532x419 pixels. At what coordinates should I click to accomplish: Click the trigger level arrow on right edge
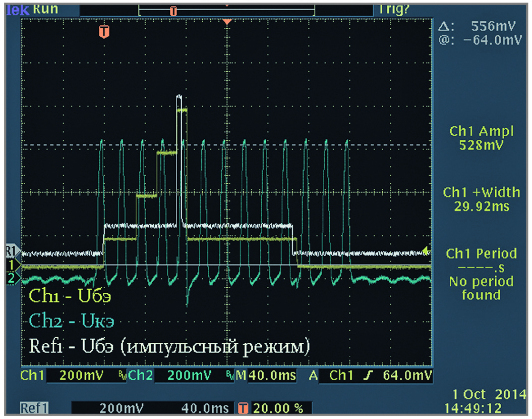tap(427, 249)
